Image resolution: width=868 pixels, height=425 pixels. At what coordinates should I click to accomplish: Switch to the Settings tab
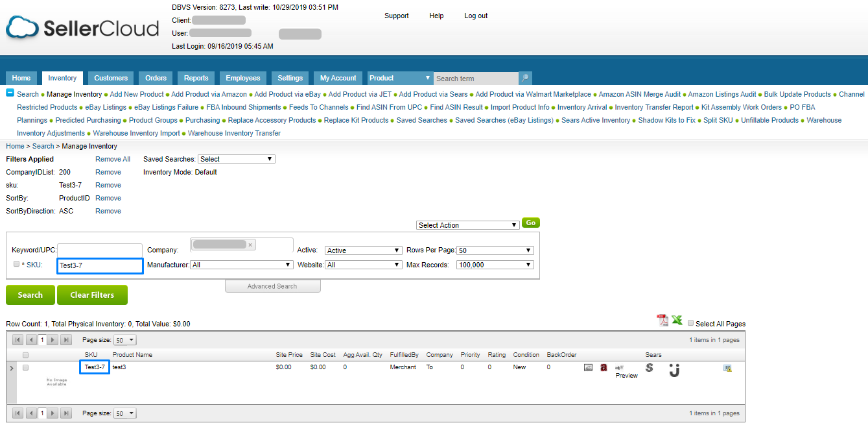point(290,78)
